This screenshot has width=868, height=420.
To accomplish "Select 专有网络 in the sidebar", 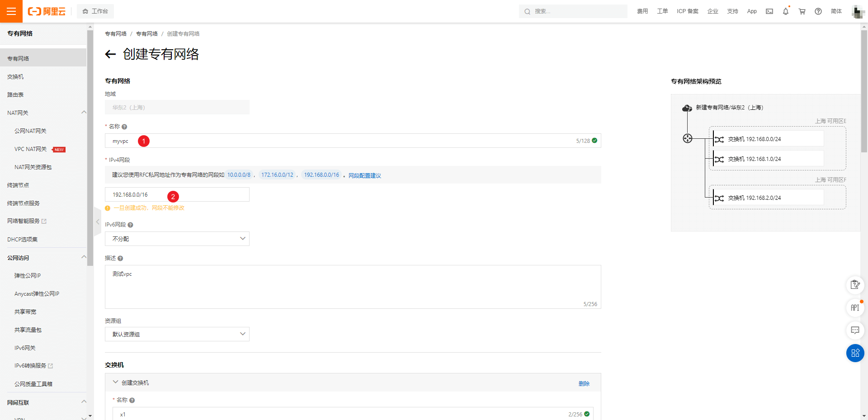I will pyautogui.click(x=43, y=58).
